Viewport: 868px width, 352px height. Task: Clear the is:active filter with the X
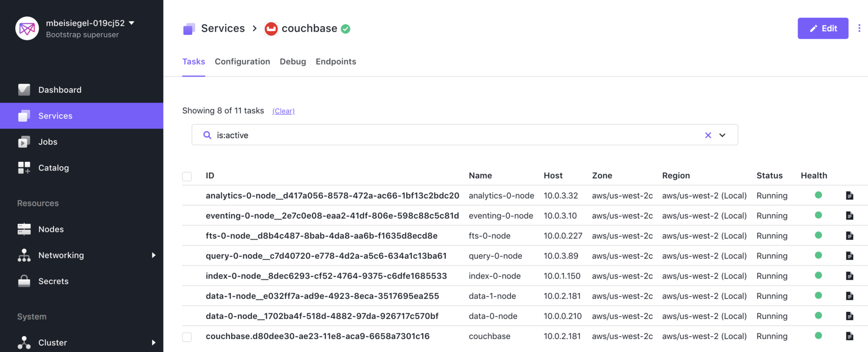point(708,135)
